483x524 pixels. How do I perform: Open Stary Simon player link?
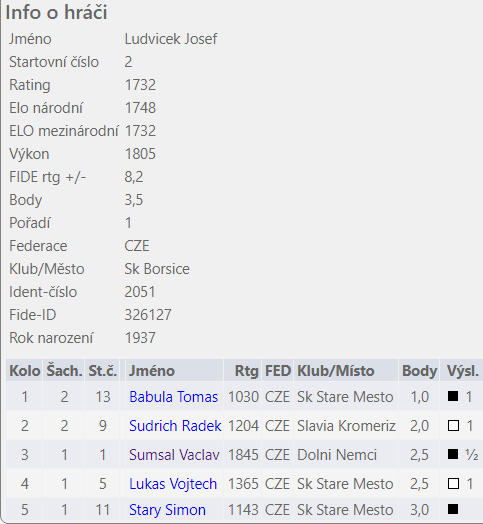(167, 510)
